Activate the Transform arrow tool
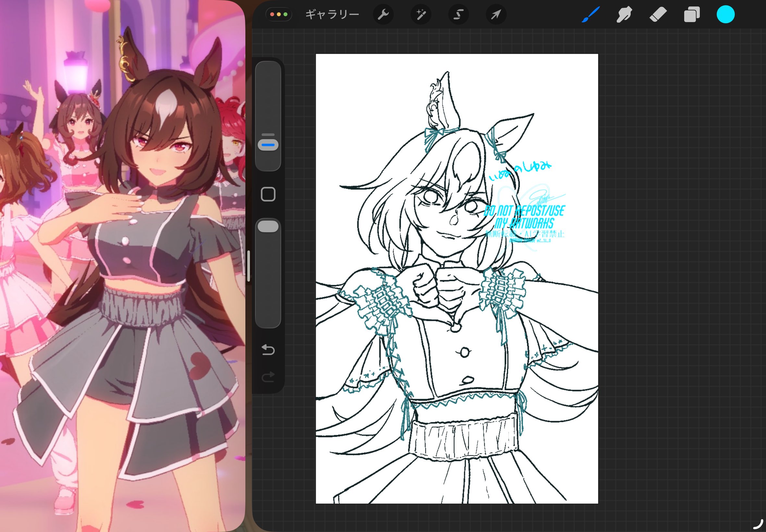766x532 pixels. (x=496, y=15)
